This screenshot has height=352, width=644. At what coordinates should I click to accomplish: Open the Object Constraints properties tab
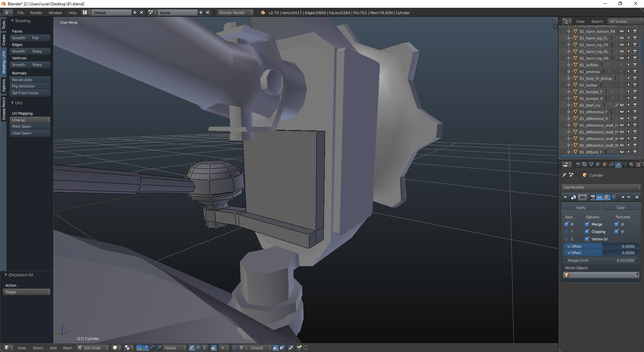click(x=611, y=165)
